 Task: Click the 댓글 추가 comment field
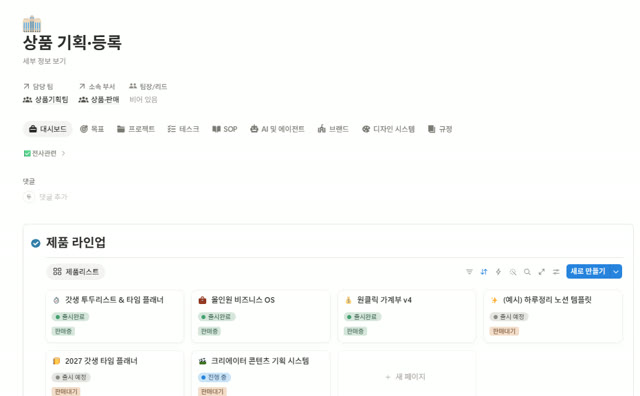(x=53, y=197)
